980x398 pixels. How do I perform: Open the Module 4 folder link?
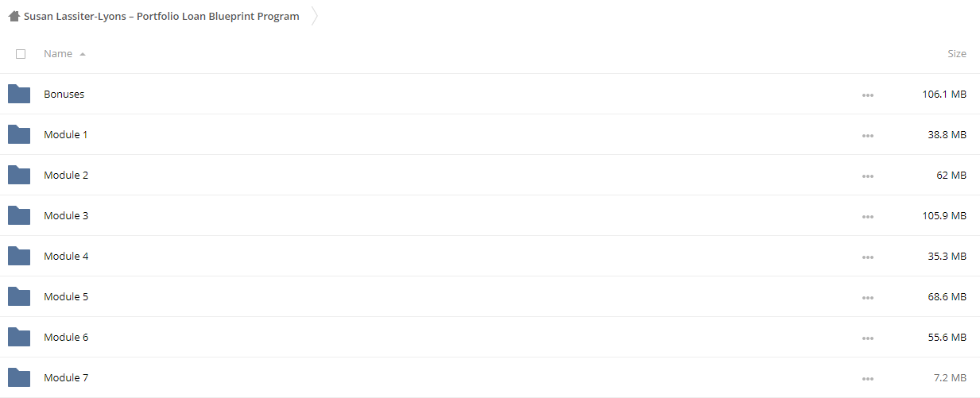(x=66, y=256)
